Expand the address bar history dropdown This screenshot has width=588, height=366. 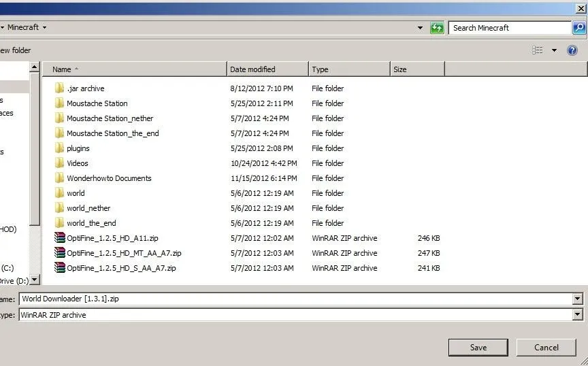point(420,28)
